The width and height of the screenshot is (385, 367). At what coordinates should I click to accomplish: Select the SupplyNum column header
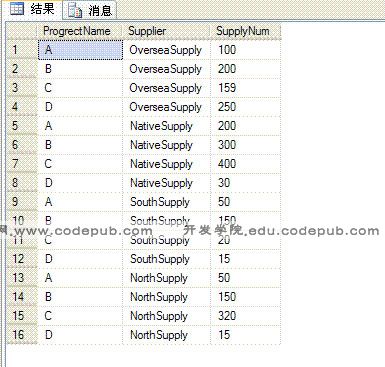click(x=246, y=31)
